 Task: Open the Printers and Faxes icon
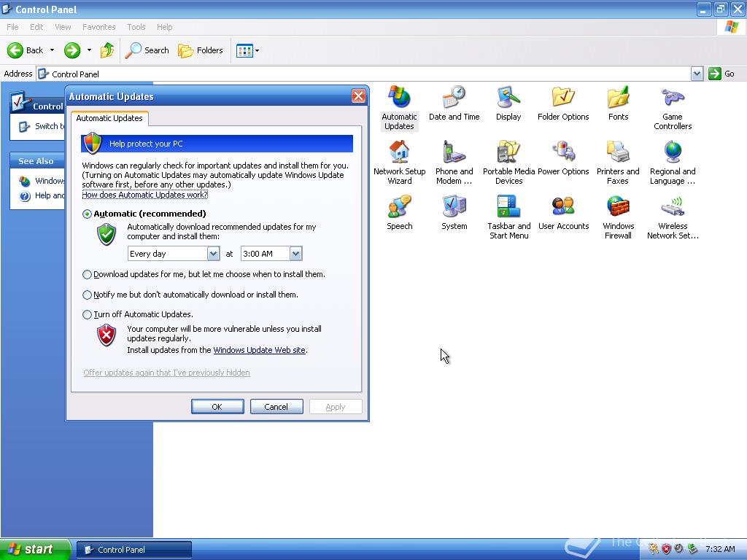click(618, 163)
